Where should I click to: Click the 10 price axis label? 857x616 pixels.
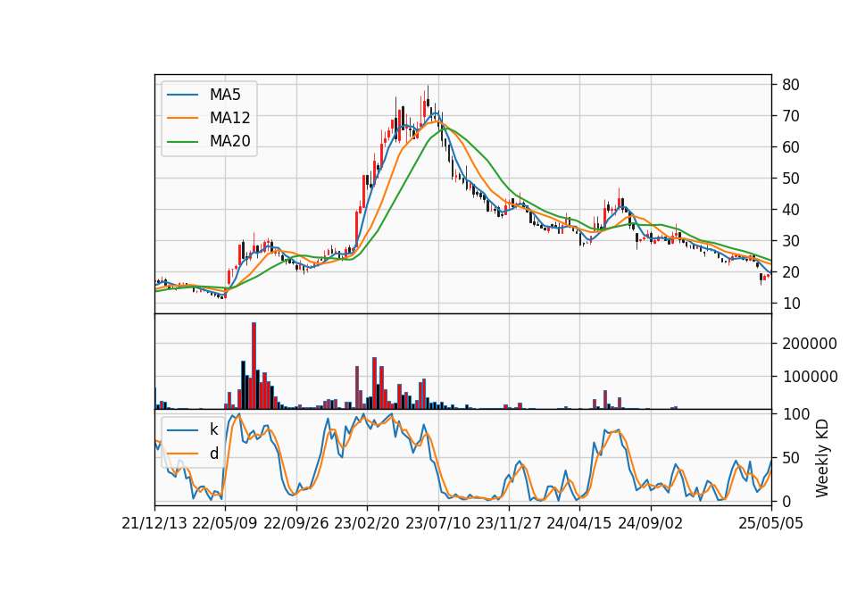(x=791, y=304)
